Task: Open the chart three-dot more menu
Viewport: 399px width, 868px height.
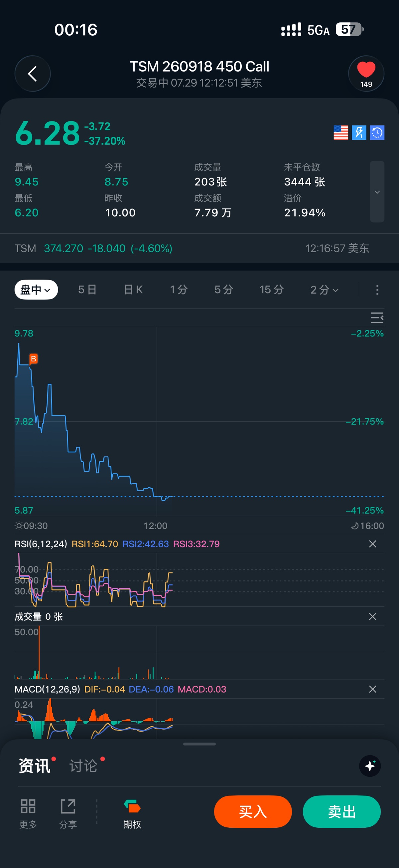Action: (377, 290)
